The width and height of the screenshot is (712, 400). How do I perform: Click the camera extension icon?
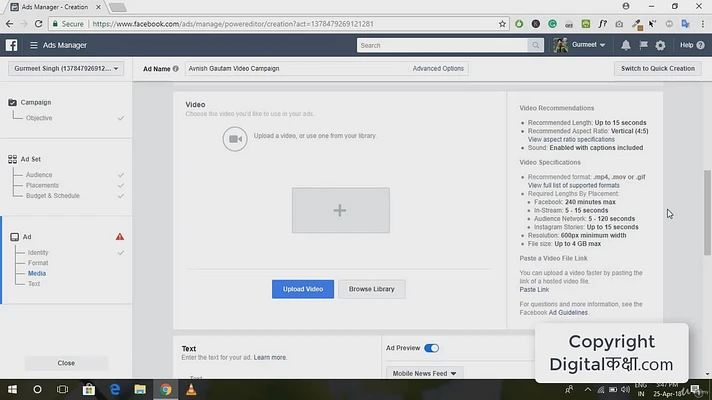[x=619, y=24]
